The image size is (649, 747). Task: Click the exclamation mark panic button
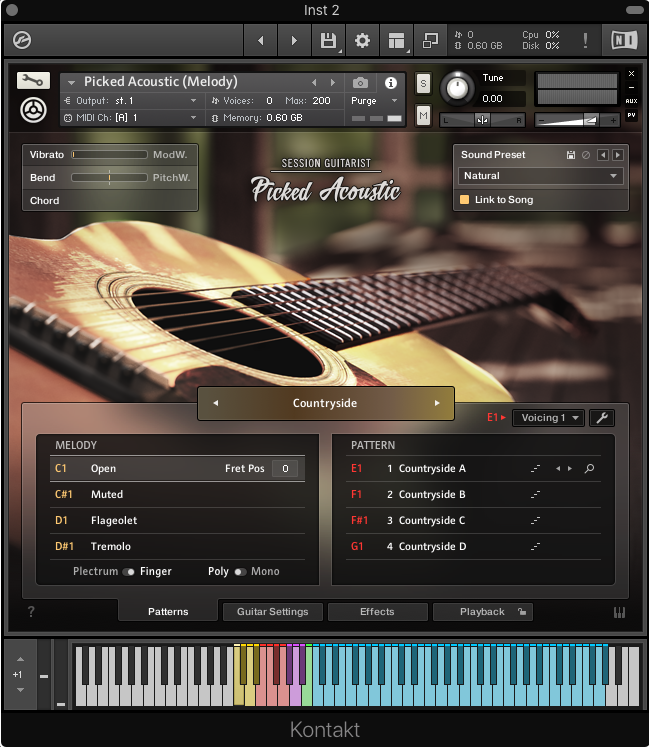point(585,40)
